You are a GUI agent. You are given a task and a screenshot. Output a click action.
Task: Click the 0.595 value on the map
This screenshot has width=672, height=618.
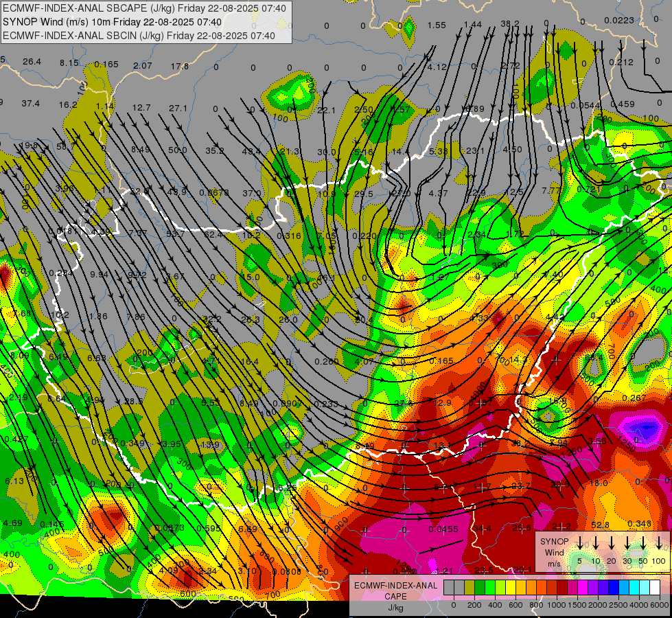[209, 528]
